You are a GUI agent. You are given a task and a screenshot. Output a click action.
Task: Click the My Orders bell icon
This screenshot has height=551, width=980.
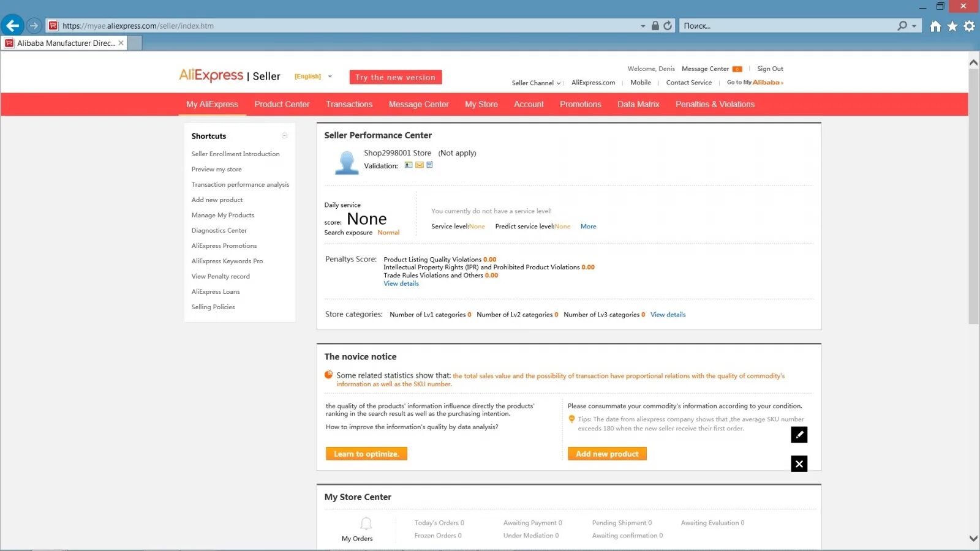[366, 523]
